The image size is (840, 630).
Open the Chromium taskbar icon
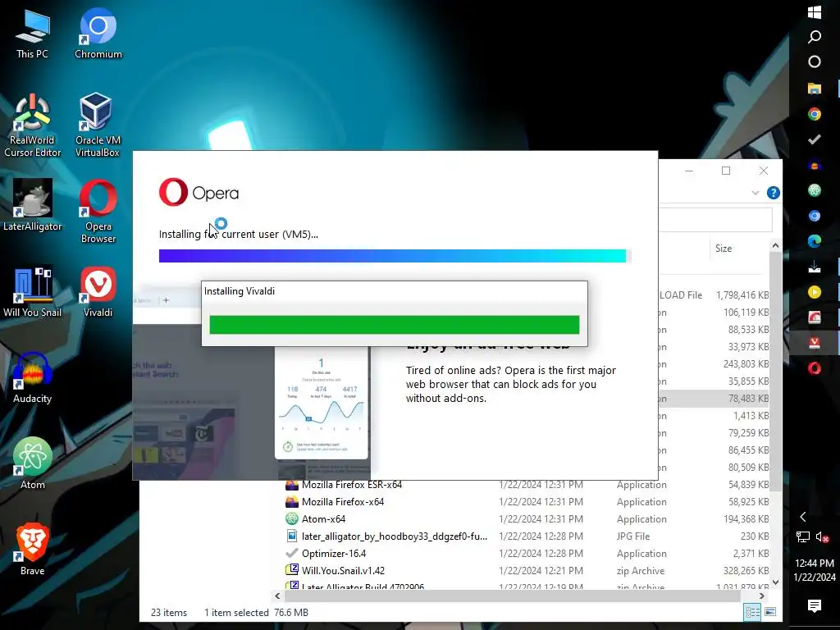click(x=815, y=216)
